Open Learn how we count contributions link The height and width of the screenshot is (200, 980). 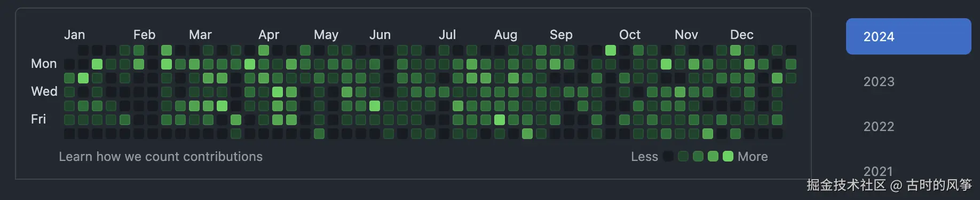(161, 157)
